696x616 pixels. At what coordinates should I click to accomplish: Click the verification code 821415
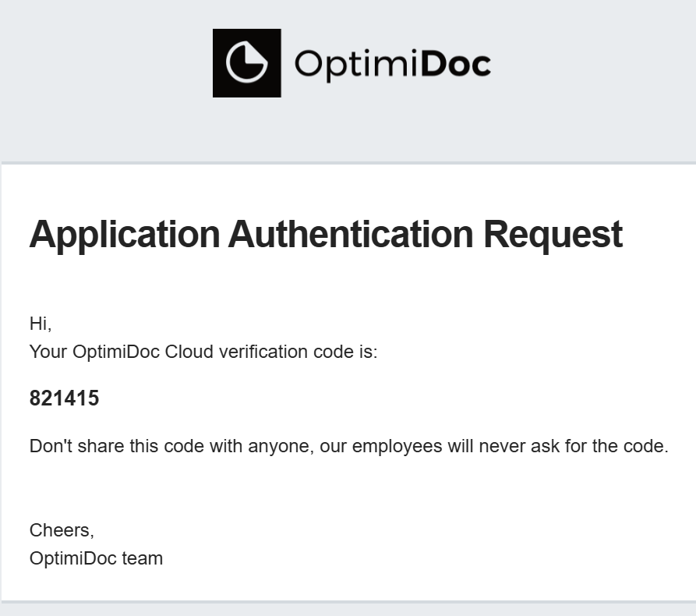(64, 398)
